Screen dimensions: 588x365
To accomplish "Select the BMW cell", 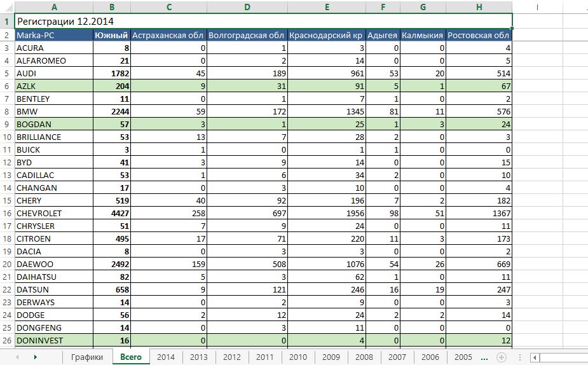I will coord(54,112).
